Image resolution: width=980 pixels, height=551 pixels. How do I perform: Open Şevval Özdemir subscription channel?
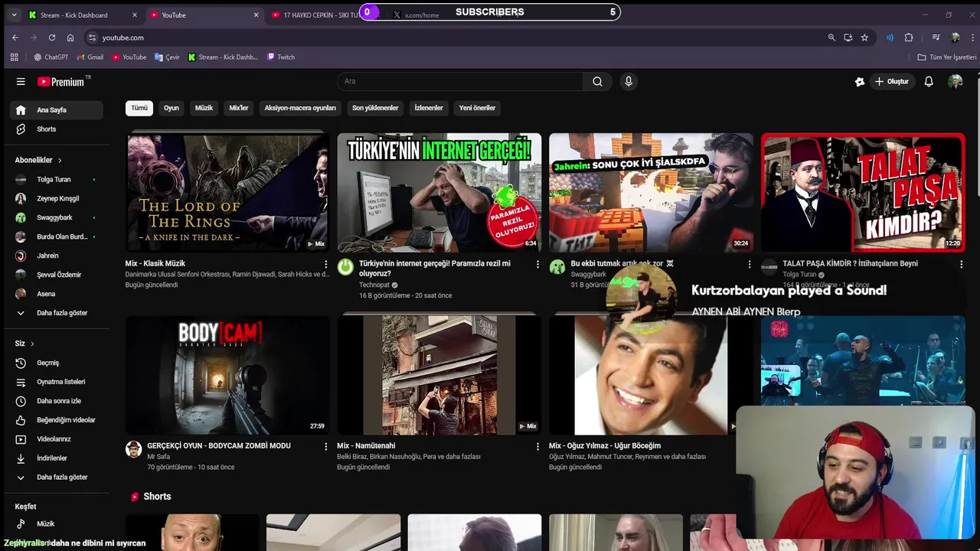point(57,275)
